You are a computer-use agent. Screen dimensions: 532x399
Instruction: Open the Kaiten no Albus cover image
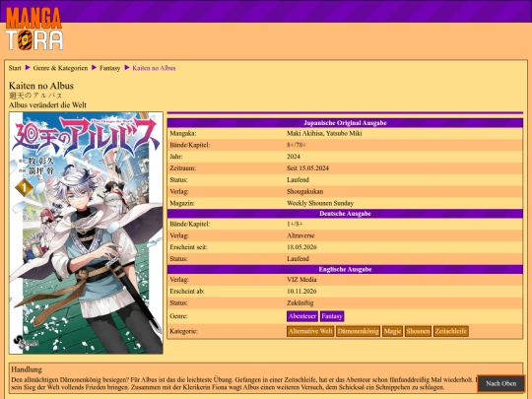coord(86,233)
